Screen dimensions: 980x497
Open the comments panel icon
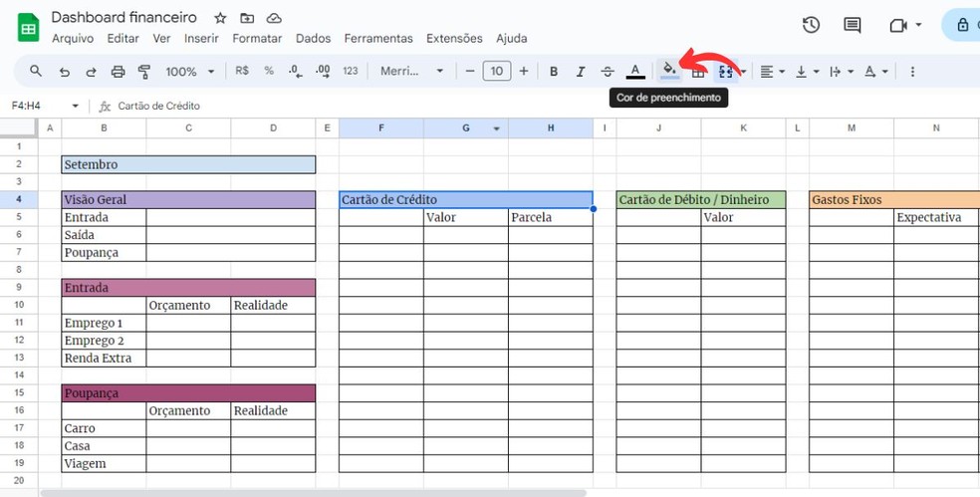point(852,25)
